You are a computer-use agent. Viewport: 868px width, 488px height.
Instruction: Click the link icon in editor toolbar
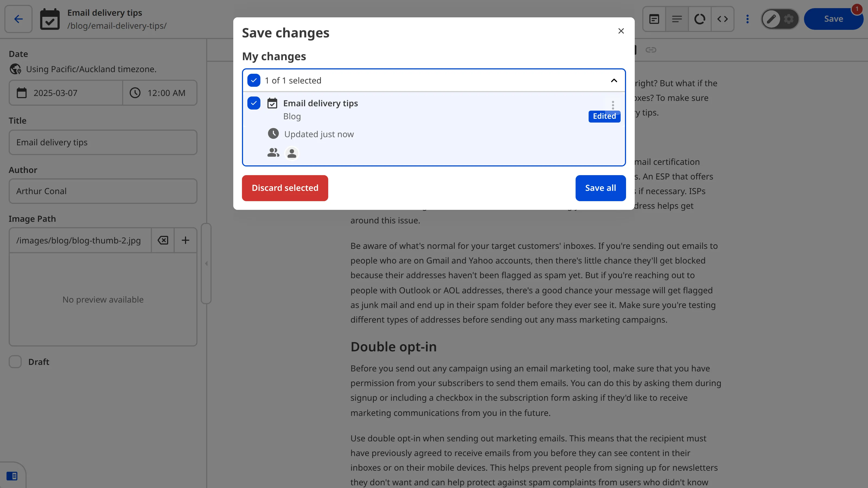[651, 50]
